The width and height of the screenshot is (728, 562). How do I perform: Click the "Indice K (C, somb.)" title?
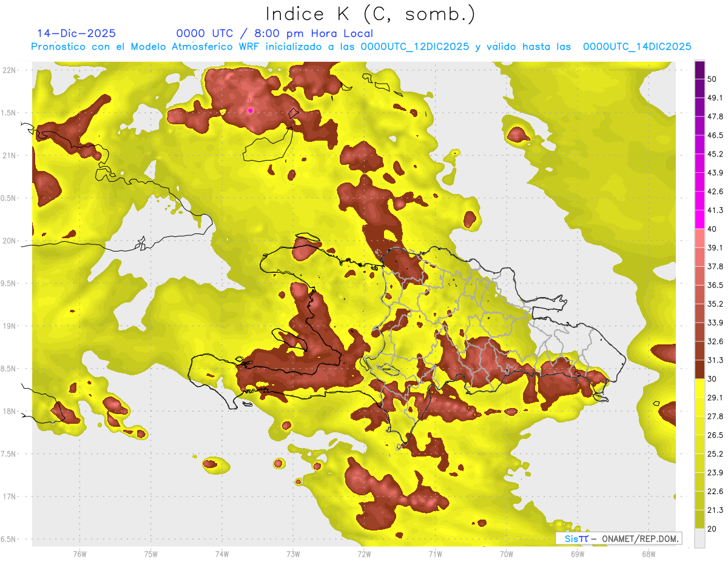370,15
